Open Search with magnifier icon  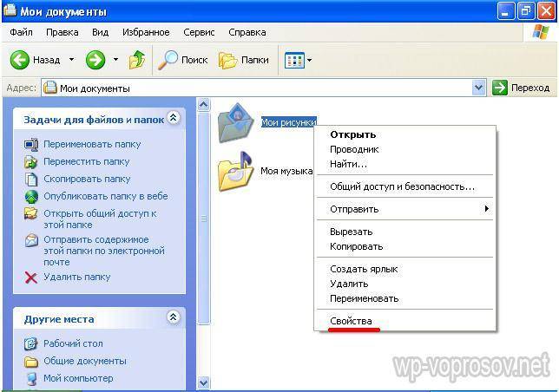[182, 60]
